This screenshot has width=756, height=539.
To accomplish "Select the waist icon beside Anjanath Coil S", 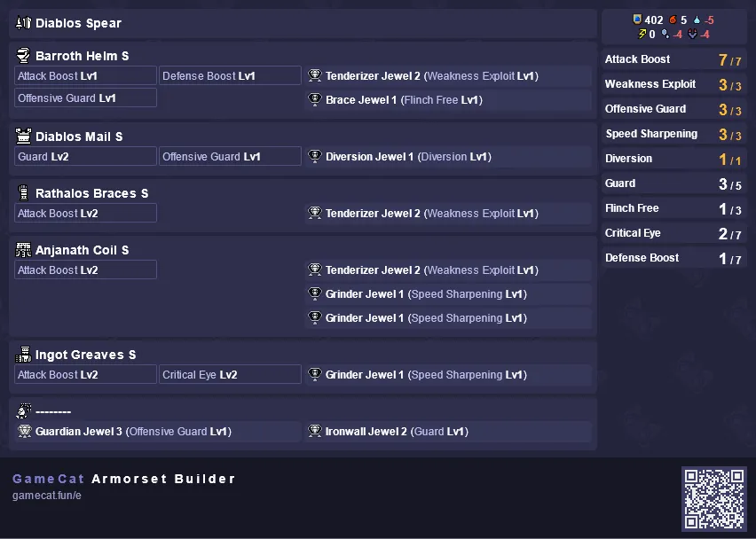I will pos(23,249).
